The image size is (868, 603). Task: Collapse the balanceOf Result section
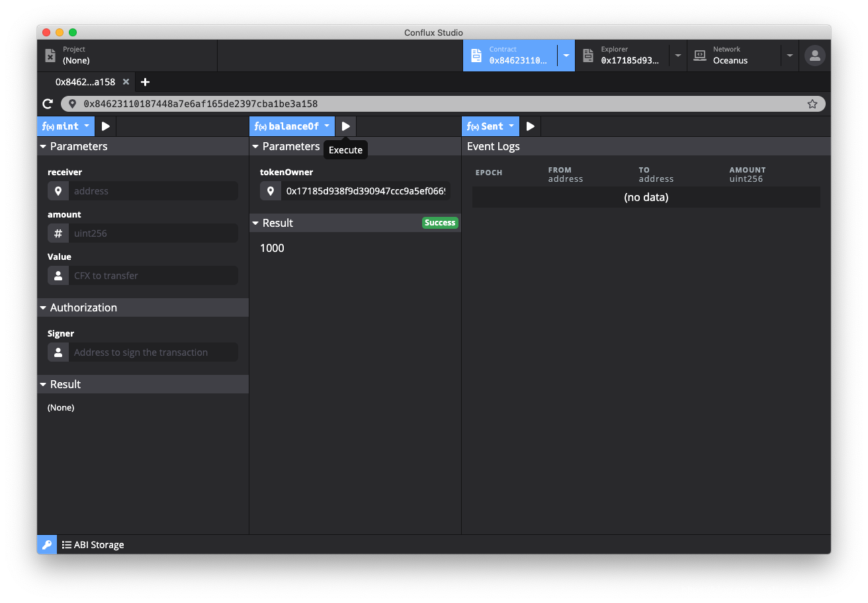tap(355, 223)
